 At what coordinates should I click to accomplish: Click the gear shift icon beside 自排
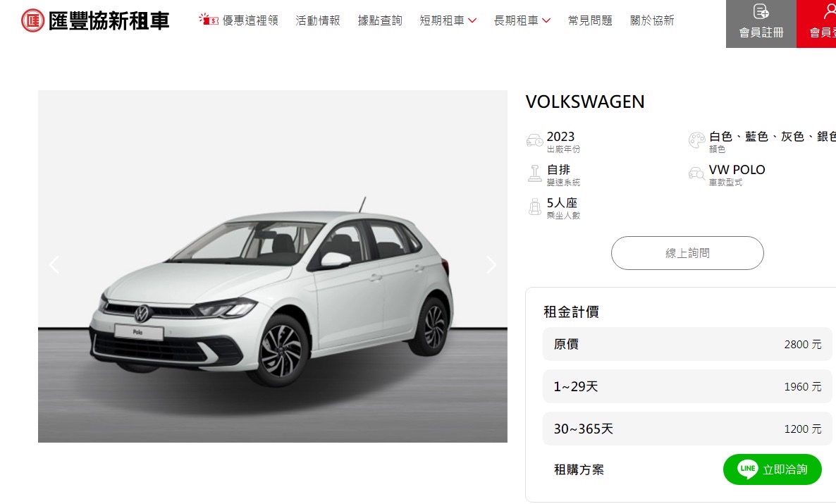pos(535,173)
